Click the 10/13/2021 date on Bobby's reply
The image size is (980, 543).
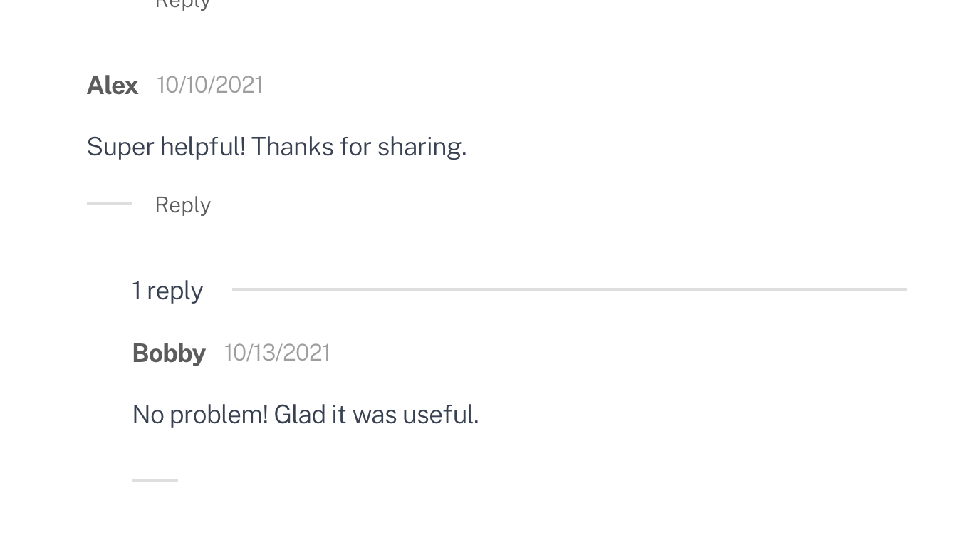click(276, 352)
